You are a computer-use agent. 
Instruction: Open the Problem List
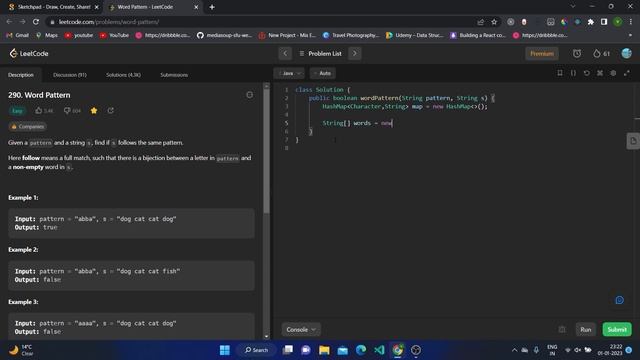(x=320, y=53)
